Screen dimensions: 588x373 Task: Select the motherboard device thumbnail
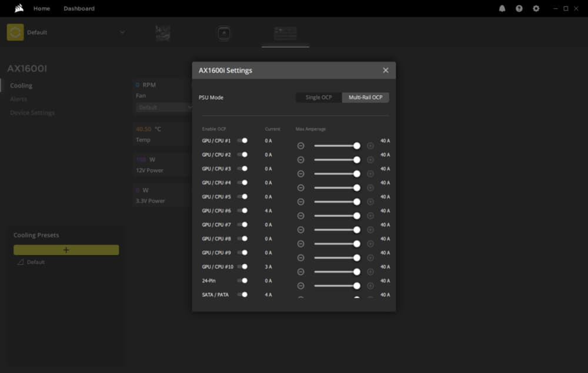(163, 33)
